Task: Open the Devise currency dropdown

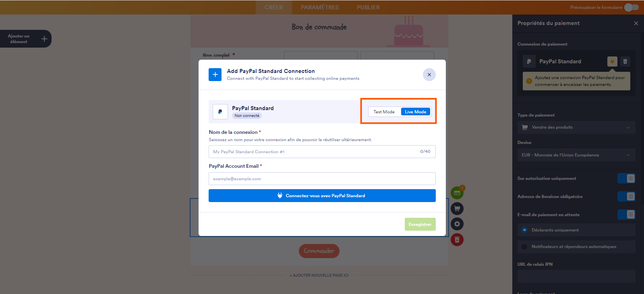Action: tap(576, 155)
